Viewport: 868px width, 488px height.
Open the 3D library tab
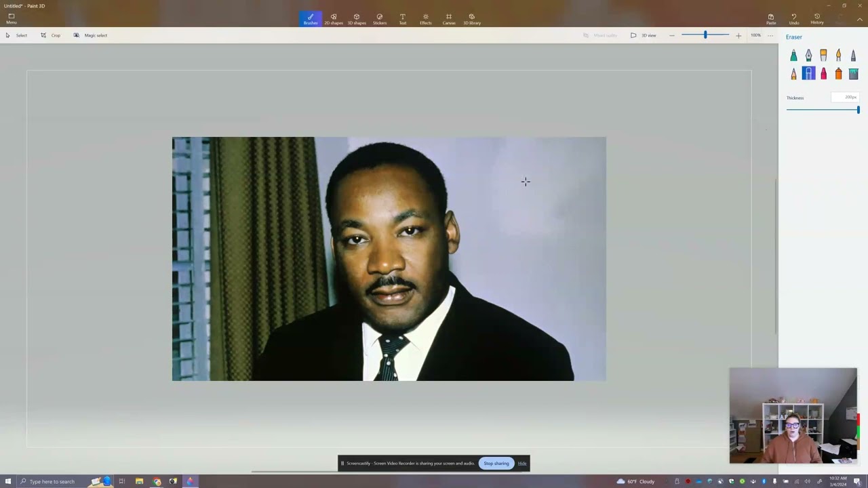(x=472, y=19)
